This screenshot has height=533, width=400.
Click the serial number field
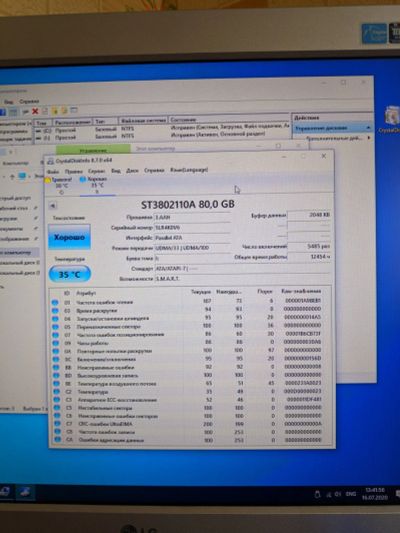[192, 227]
